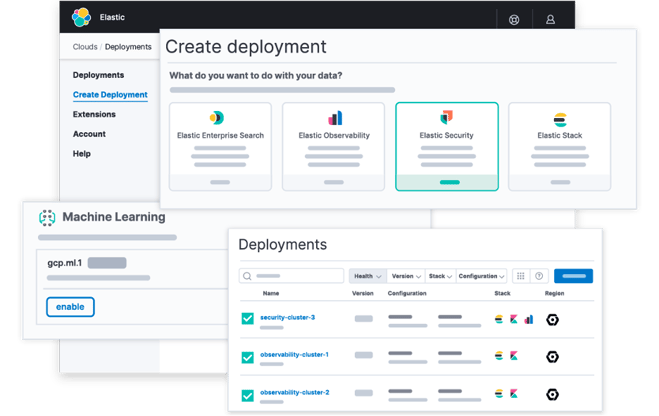Open the Configuration filter dropdown
This screenshot has height=416, width=659.
(482, 276)
